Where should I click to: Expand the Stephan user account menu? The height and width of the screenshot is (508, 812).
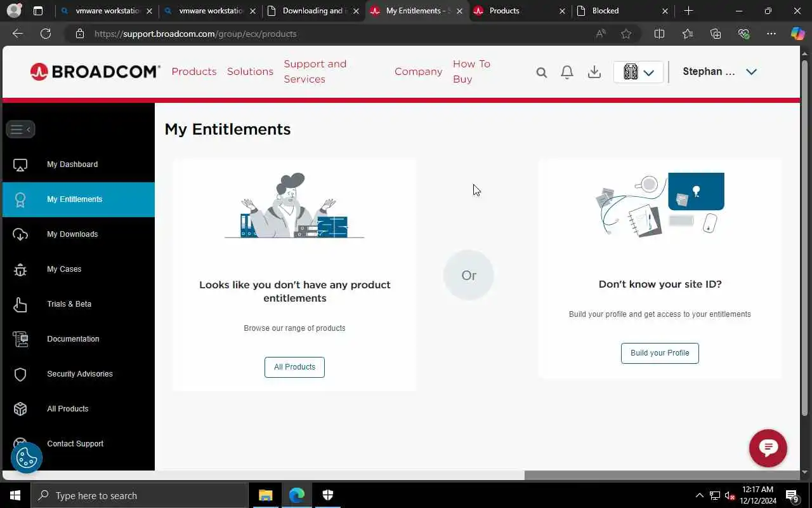click(719, 72)
